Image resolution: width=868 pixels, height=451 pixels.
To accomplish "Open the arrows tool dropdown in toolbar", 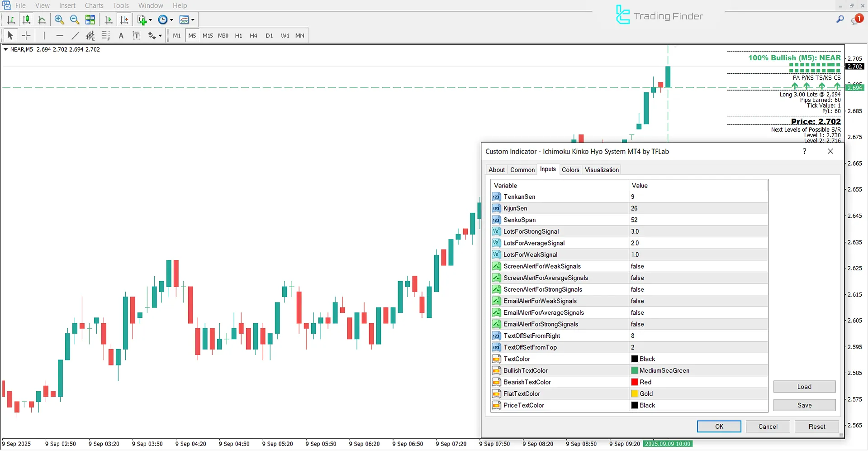I will (159, 35).
